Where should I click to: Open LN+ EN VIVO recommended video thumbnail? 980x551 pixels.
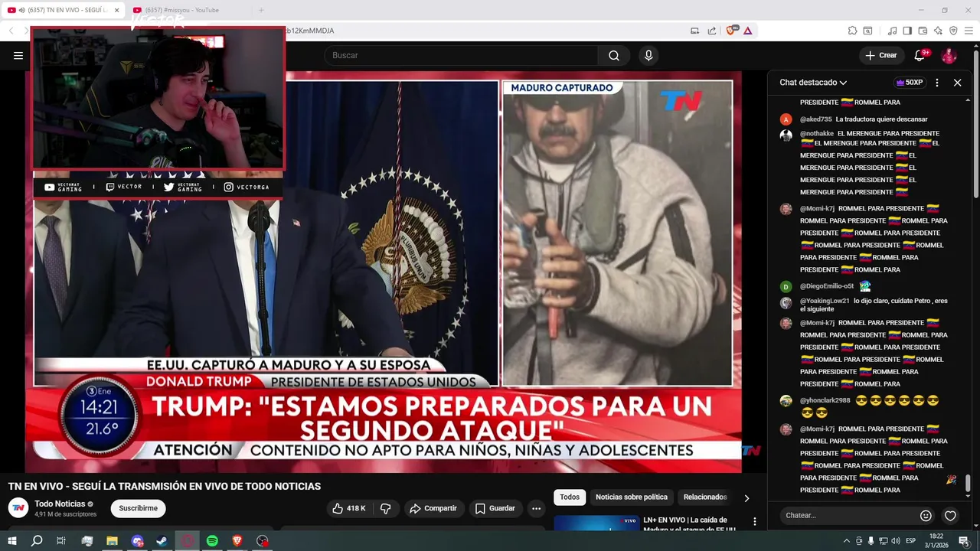pyautogui.click(x=596, y=523)
